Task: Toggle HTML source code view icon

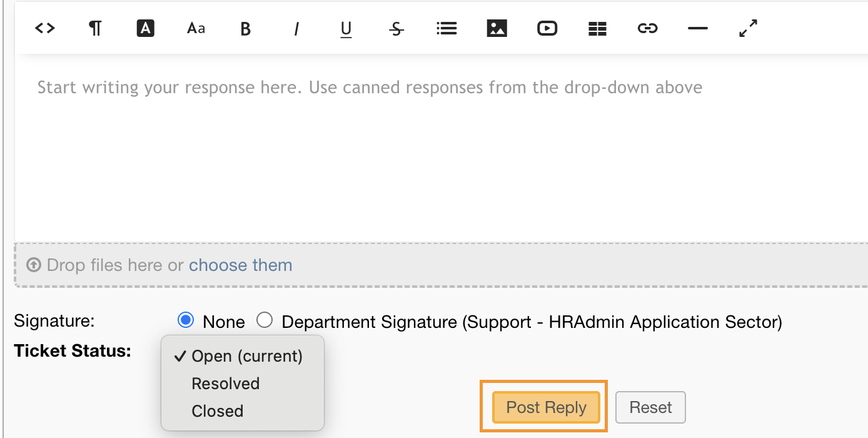Action: (45, 28)
